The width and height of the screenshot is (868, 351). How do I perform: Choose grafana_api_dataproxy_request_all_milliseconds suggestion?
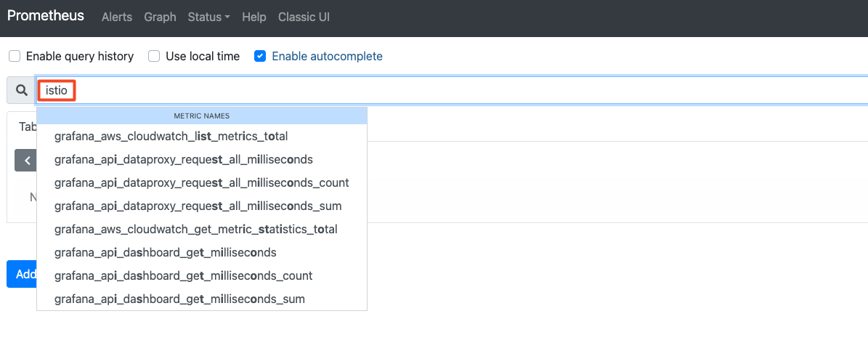click(184, 159)
